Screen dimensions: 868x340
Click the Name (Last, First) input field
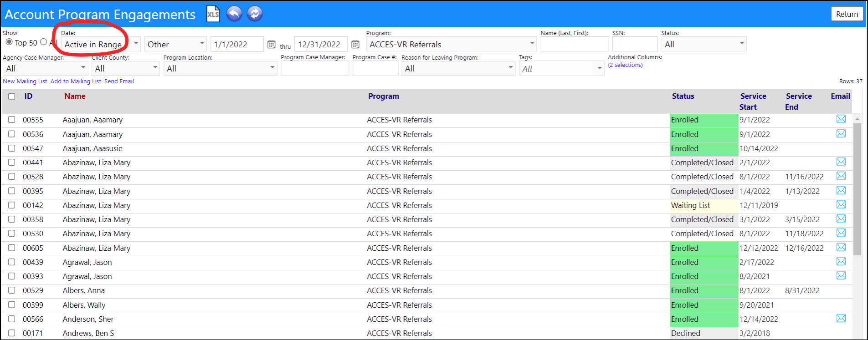coord(575,44)
